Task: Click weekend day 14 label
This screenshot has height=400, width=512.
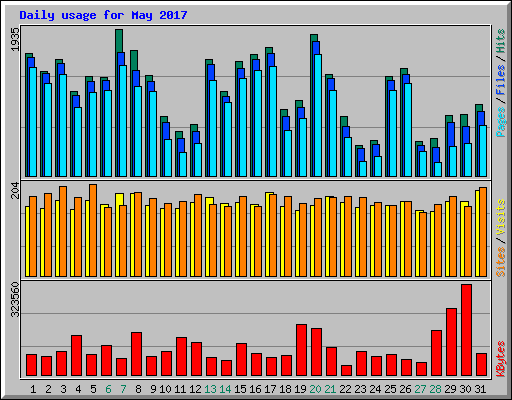Action: (x=225, y=389)
